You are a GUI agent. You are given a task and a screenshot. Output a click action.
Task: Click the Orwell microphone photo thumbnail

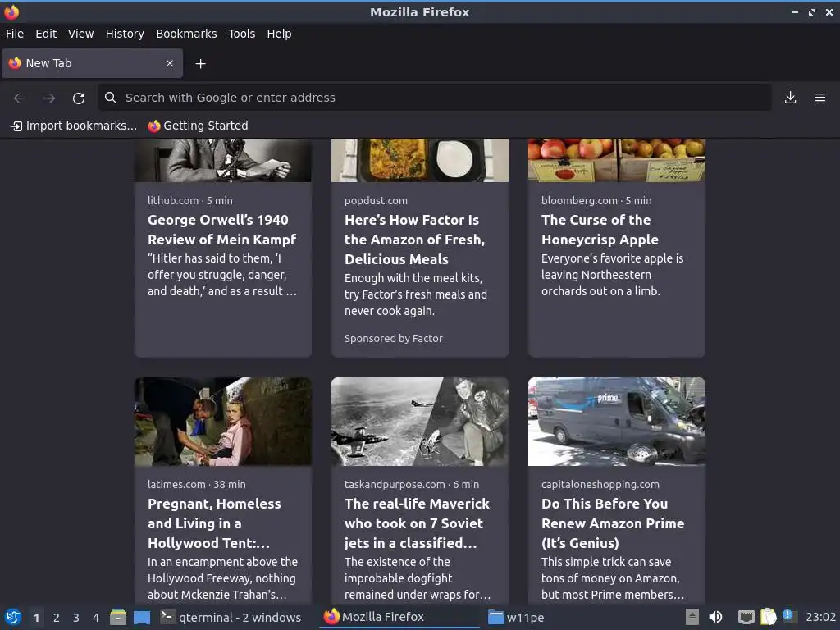pos(223,160)
